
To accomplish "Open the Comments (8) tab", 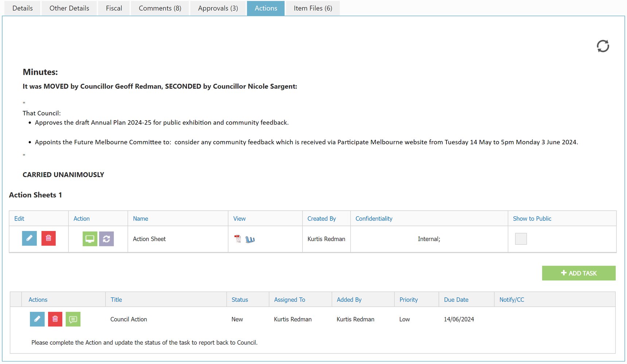I will 159,8.
